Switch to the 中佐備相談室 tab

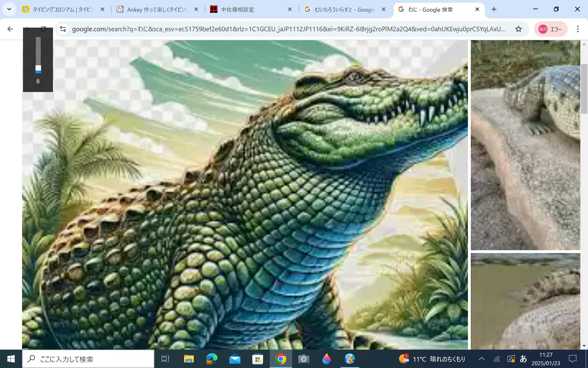tap(237, 10)
